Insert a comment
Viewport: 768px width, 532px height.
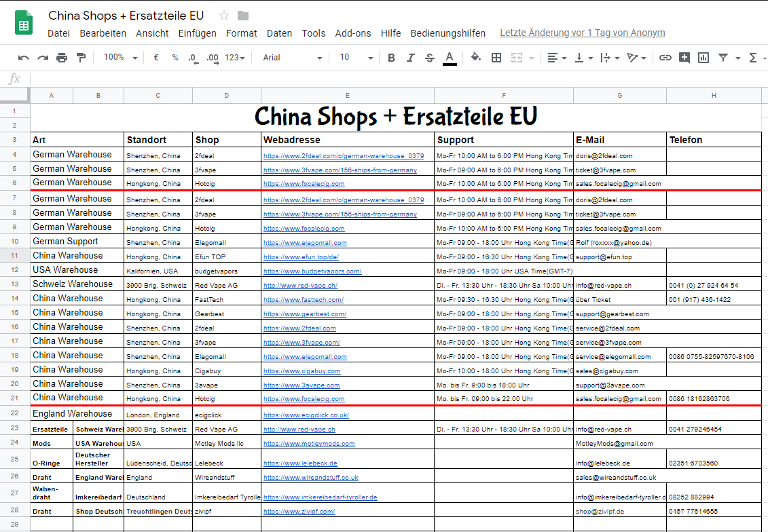pyautogui.click(x=684, y=58)
